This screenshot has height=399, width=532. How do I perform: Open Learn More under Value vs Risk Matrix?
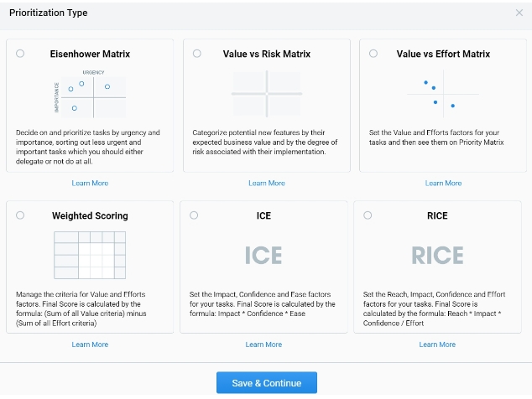pos(266,183)
